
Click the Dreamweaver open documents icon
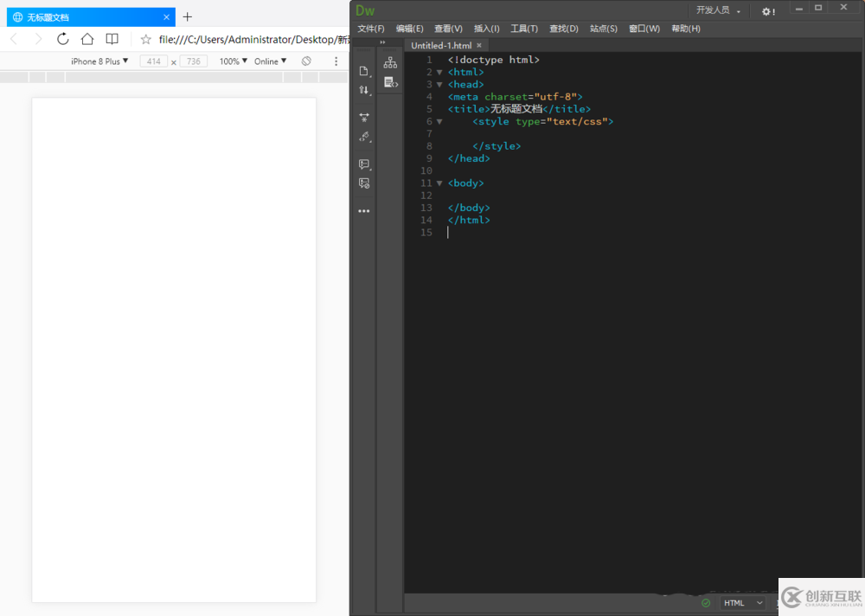point(364,71)
